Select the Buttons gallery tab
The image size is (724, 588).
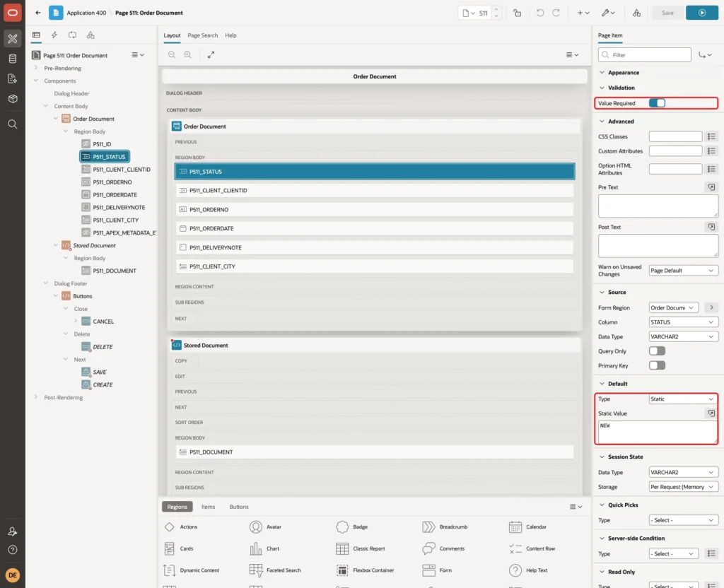tap(239, 506)
